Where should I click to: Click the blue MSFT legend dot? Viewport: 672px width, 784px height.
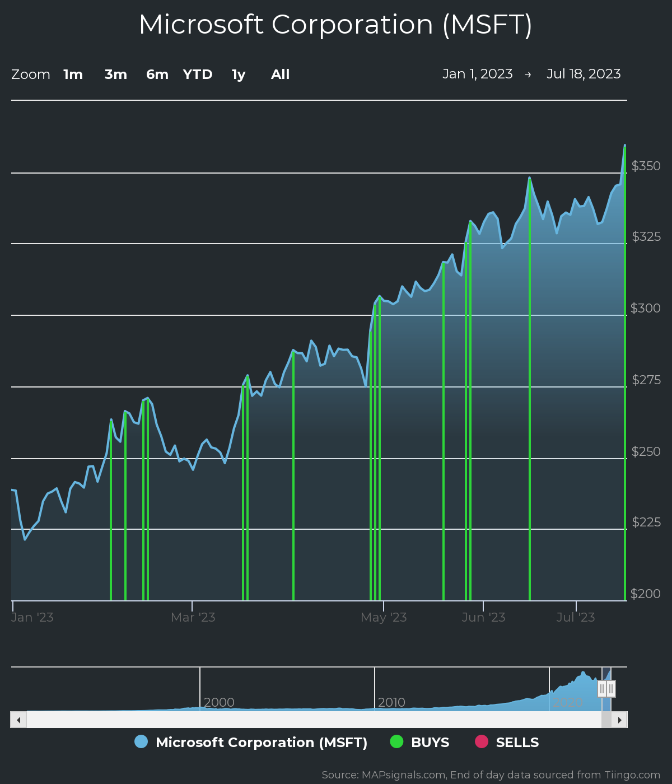click(x=141, y=741)
